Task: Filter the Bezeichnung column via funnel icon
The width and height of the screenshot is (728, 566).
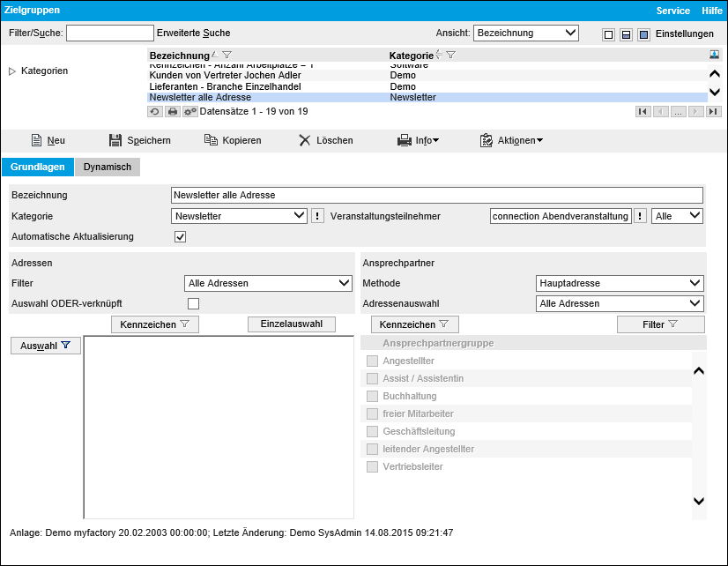Action: point(227,55)
